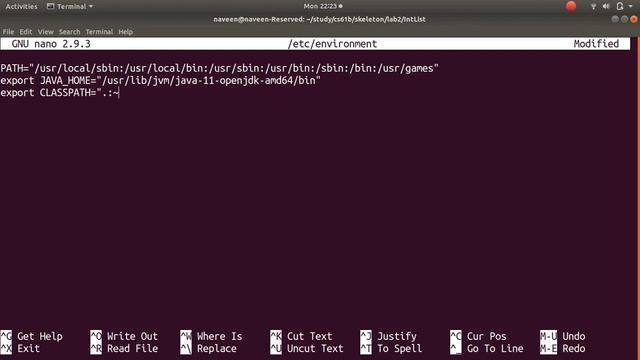Click the ^G Get Help shortcut
The width and height of the screenshot is (640, 360).
click(32, 336)
